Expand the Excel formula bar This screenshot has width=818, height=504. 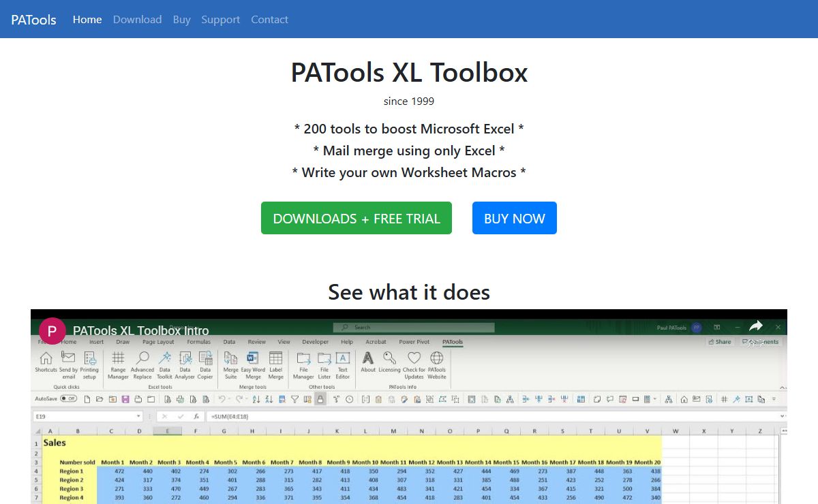point(783,416)
